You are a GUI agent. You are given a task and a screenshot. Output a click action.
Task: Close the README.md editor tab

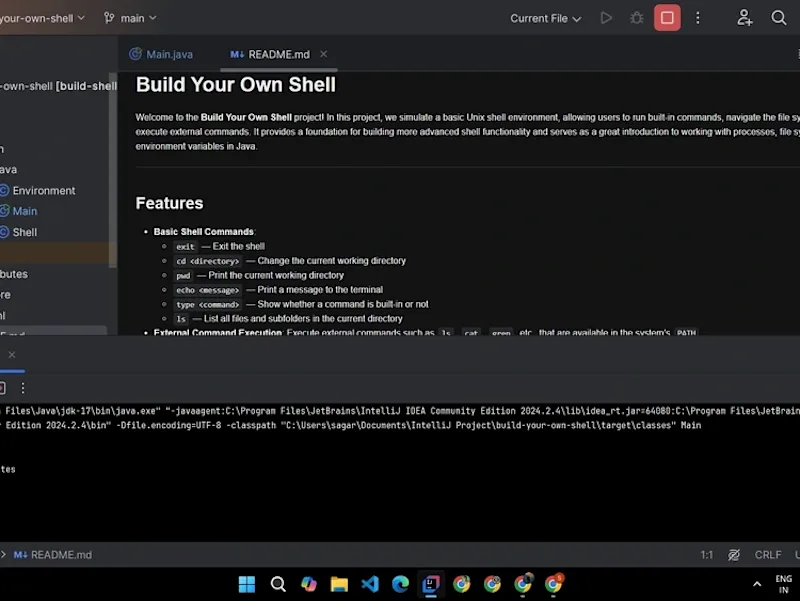[323, 54]
